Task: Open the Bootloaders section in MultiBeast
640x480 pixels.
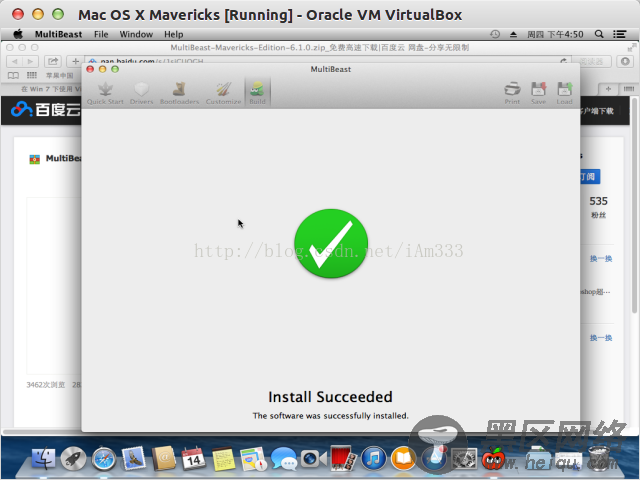Action: tap(179, 93)
